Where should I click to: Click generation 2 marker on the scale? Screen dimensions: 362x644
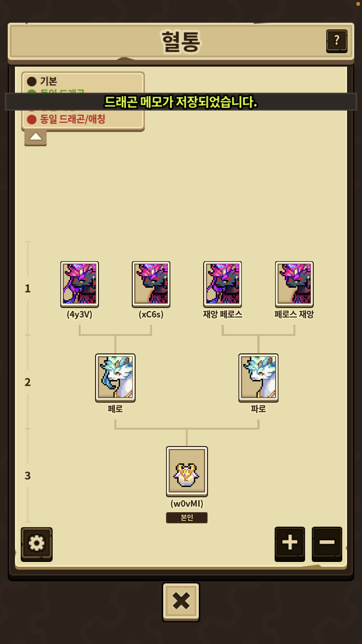tap(28, 382)
